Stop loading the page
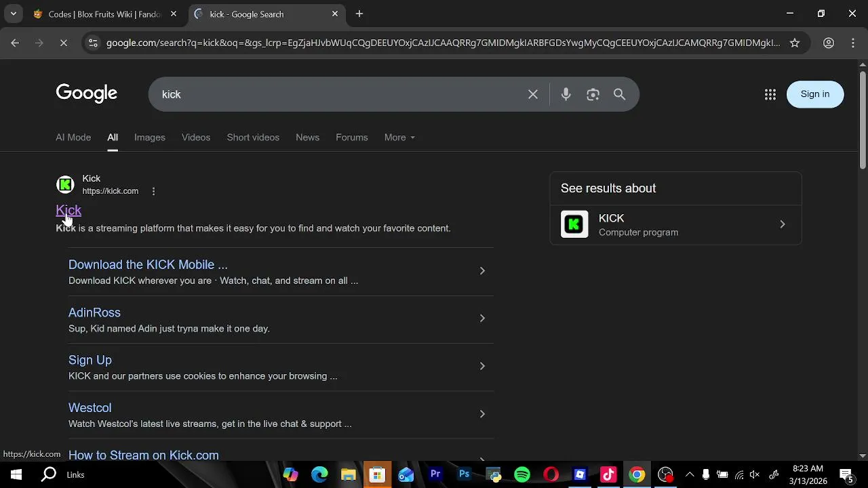This screenshot has height=488, width=868. 63,43
